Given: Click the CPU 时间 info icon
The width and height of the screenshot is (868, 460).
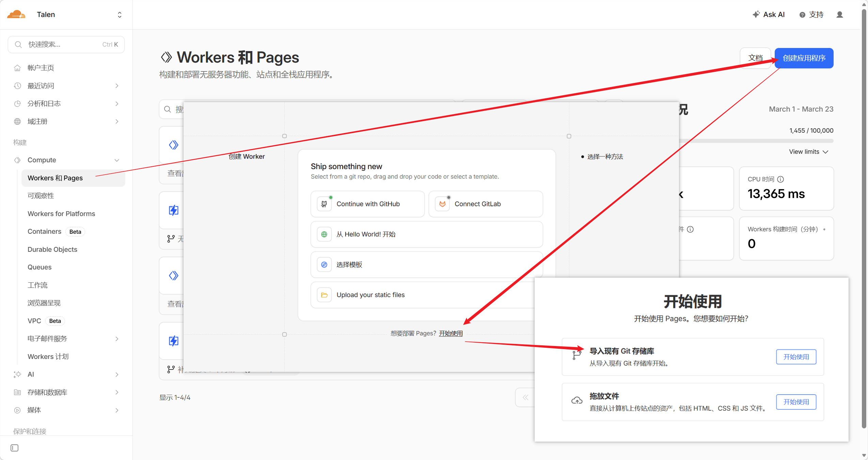Looking at the screenshot, I should (x=780, y=179).
